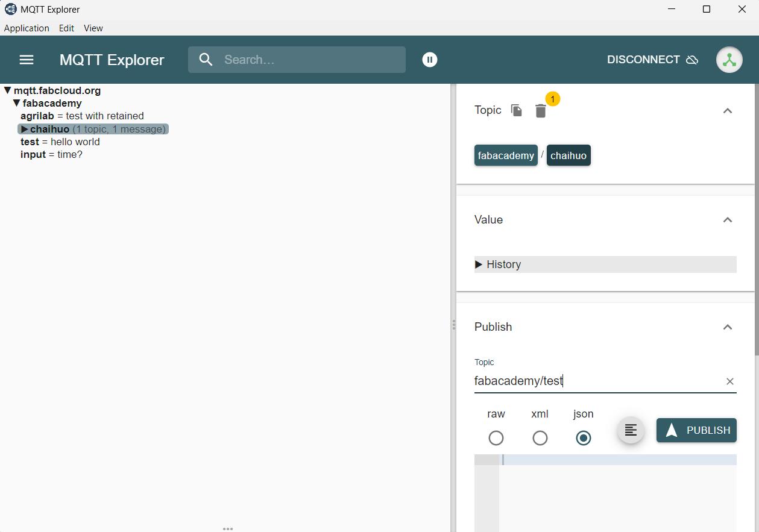Select the agrilab topic row
The height and width of the screenshot is (532, 759).
pyautogui.click(x=82, y=116)
